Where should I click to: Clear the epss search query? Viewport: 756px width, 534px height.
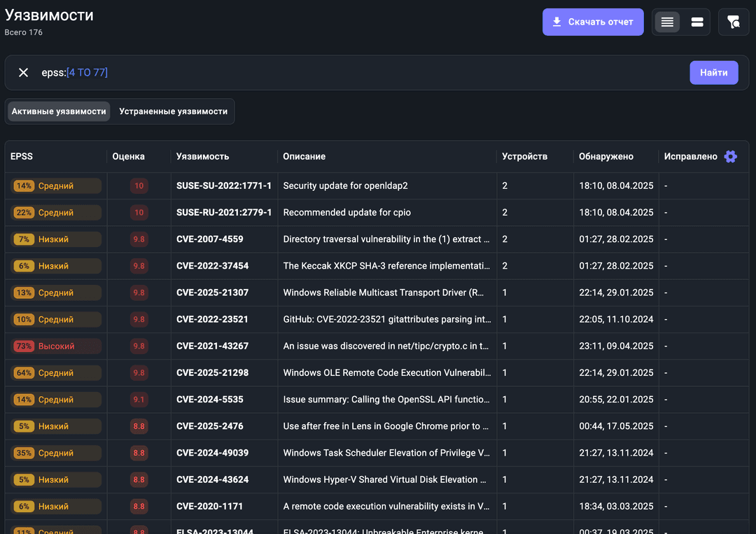point(24,73)
